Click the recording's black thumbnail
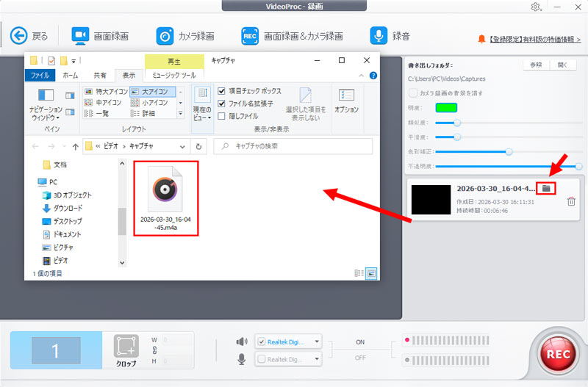Viewport: 588px width, 387px height. [431, 200]
